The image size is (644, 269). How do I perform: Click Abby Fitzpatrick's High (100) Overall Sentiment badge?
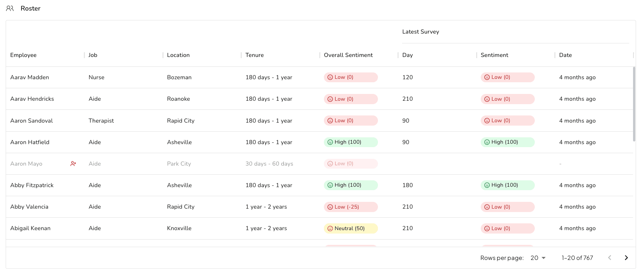[x=351, y=185]
